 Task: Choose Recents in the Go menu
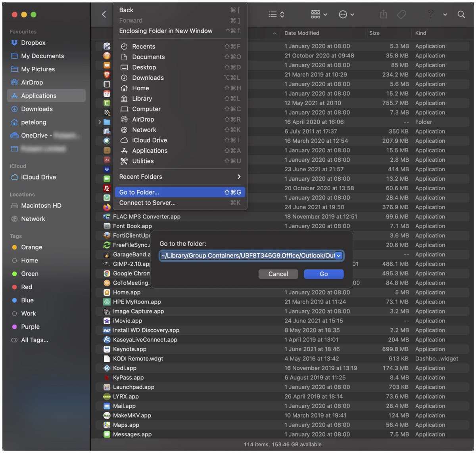pos(180,46)
